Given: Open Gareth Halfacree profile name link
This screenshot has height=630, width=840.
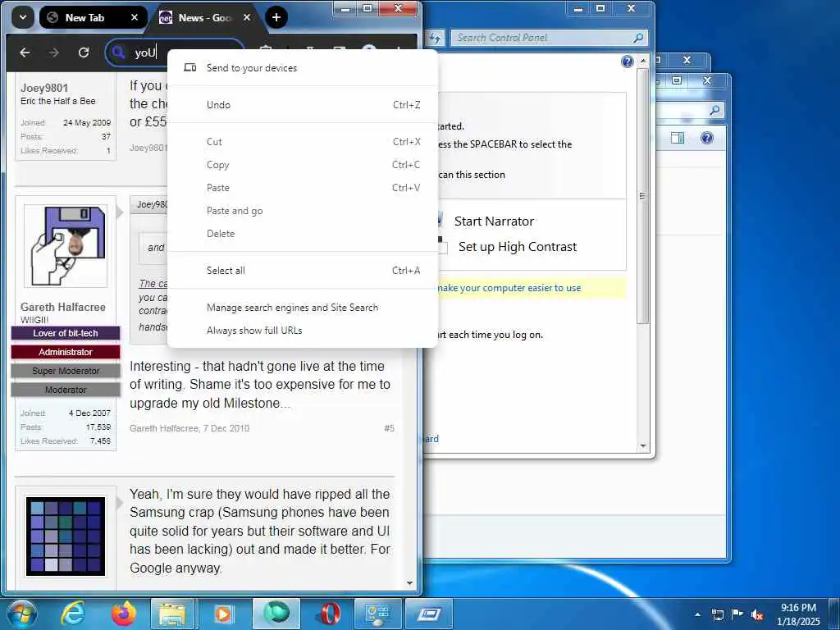Looking at the screenshot, I should pos(62,307).
